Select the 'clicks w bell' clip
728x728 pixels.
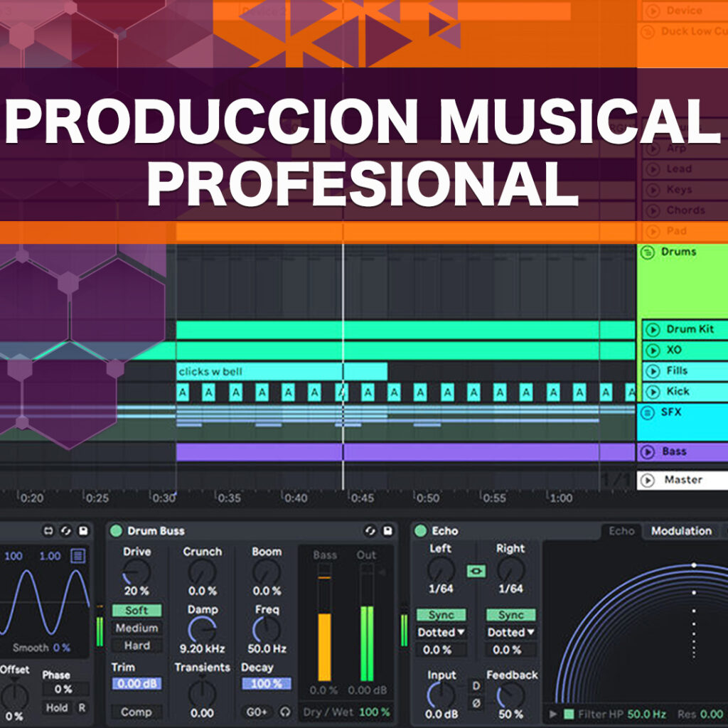tap(282, 371)
